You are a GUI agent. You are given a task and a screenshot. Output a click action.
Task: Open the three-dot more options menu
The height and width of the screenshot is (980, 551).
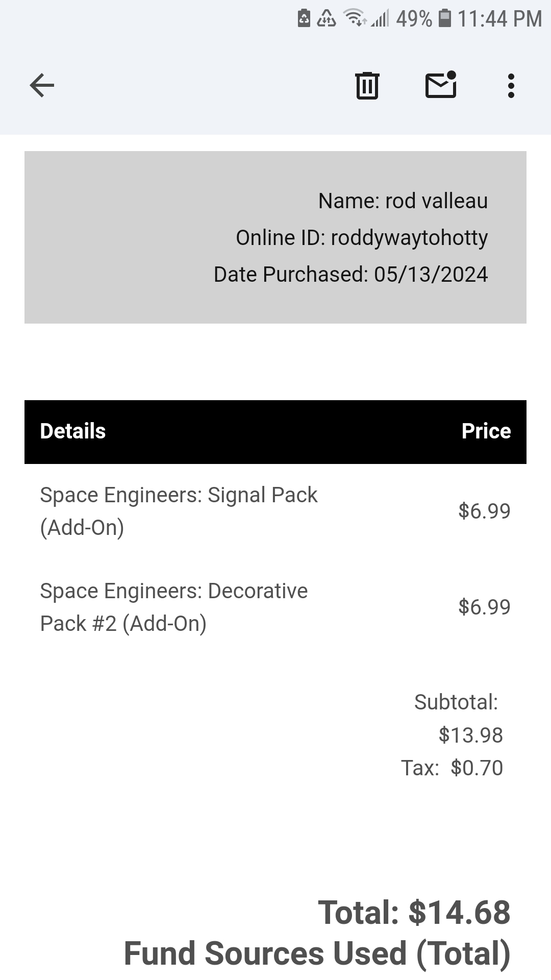point(511,85)
